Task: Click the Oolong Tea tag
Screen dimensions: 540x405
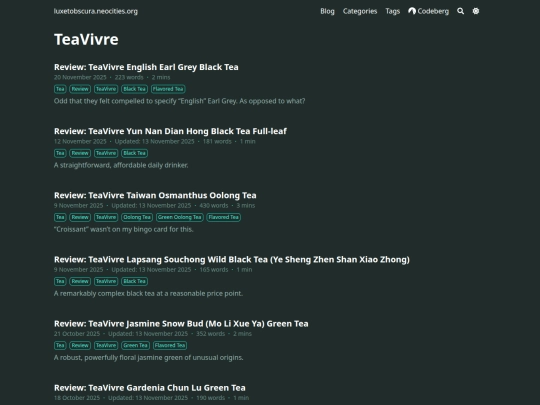Action: [137, 217]
